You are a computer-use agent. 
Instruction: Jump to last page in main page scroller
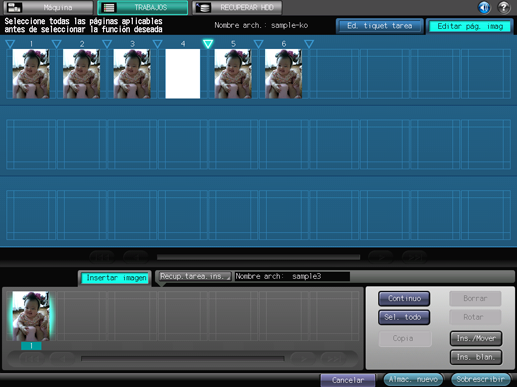(x=414, y=257)
